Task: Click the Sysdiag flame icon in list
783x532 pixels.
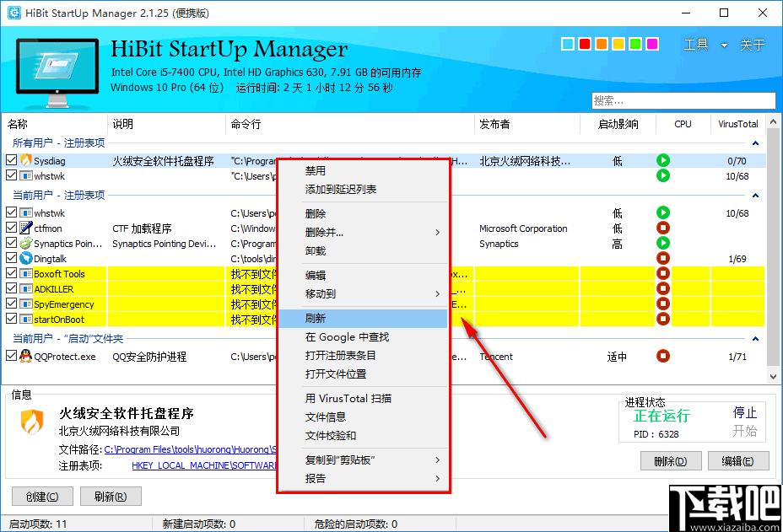Action: pyautogui.click(x=26, y=161)
